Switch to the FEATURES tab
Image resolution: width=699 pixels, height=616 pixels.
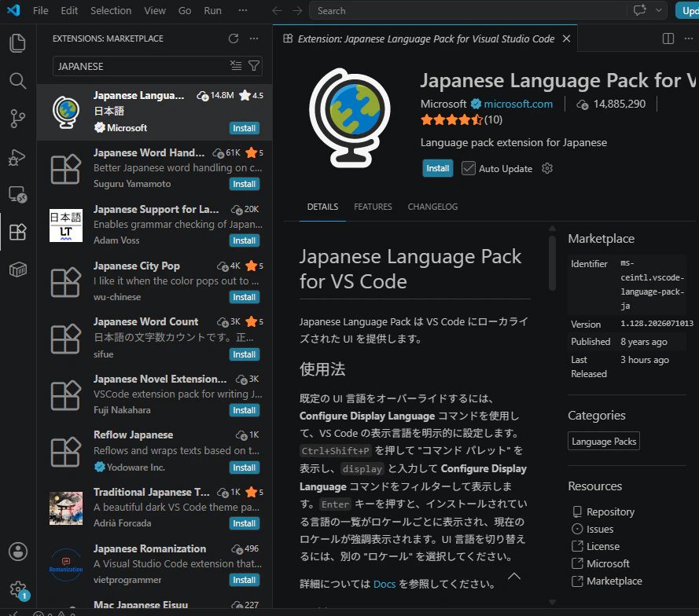373,207
